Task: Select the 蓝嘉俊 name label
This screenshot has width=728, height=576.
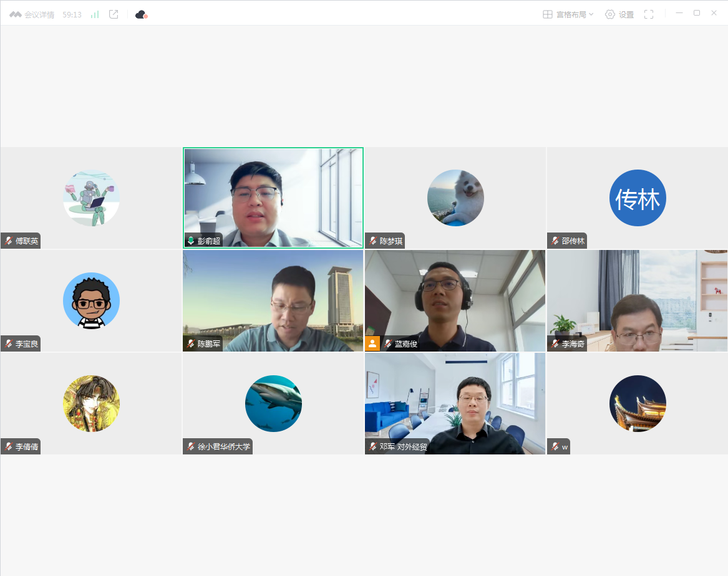Action: pyautogui.click(x=406, y=344)
